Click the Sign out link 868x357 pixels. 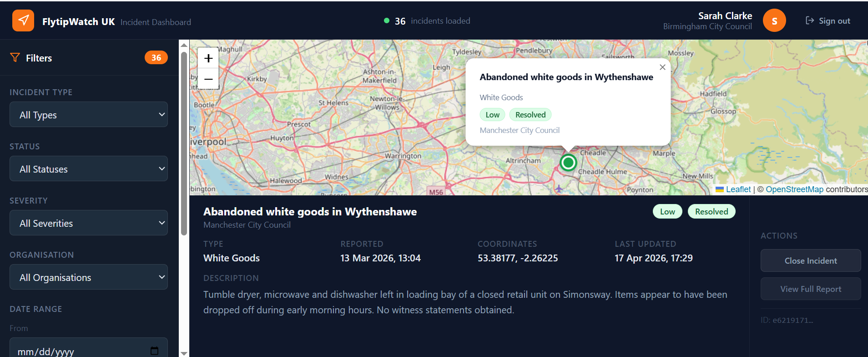click(x=828, y=20)
